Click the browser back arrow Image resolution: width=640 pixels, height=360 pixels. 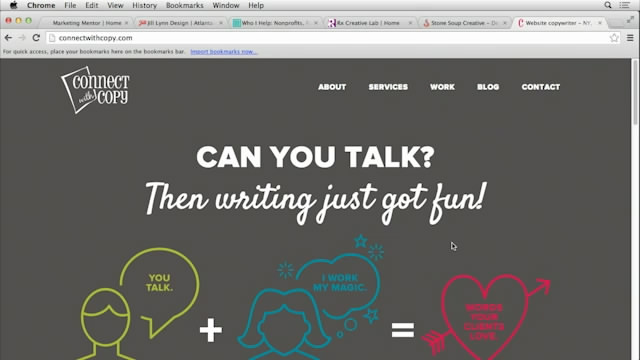8,38
